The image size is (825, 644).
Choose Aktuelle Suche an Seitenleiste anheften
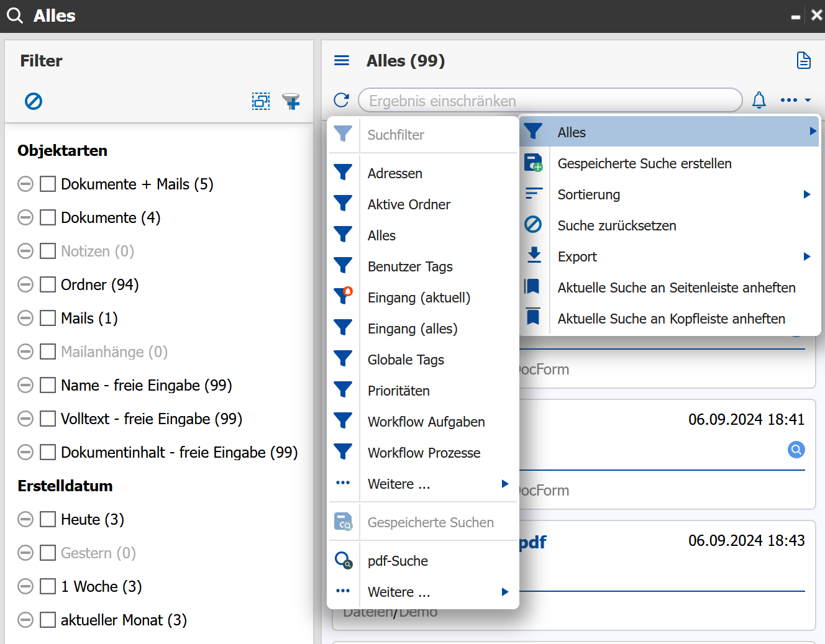tap(670, 288)
